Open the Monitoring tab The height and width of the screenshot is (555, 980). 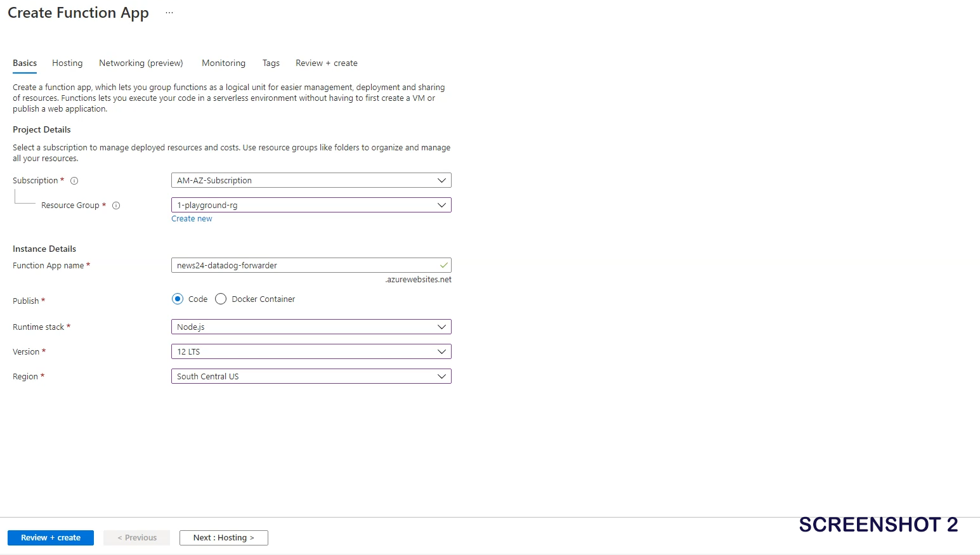pyautogui.click(x=223, y=63)
